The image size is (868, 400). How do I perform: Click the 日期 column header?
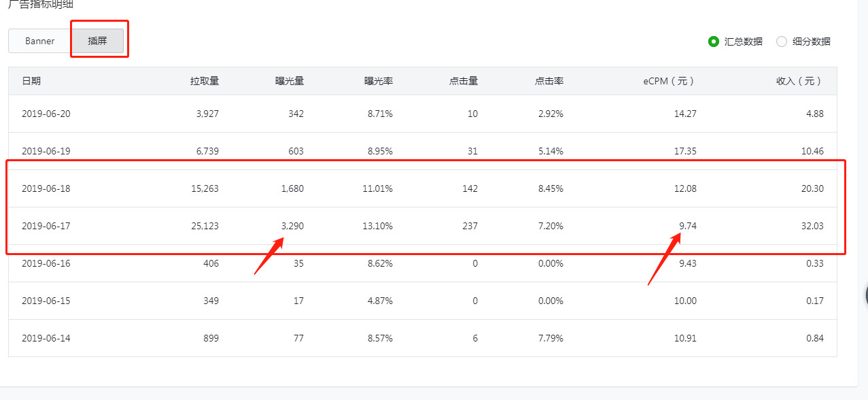pos(31,81)
